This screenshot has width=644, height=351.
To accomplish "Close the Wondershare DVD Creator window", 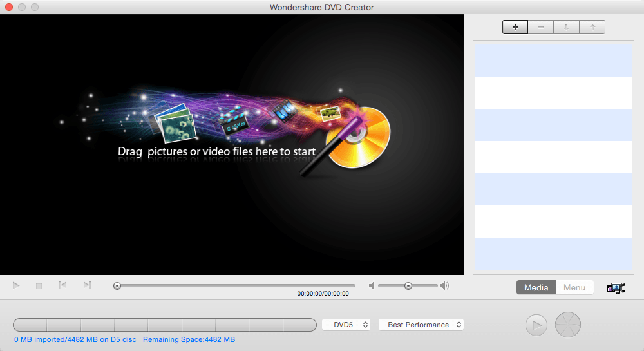I will tap(8, 7).
